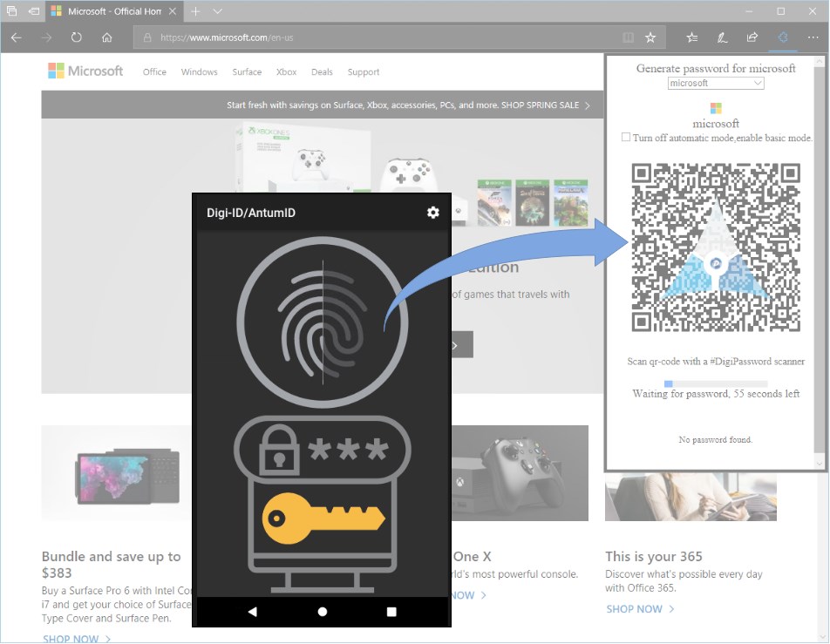Open the browser more options menu
This screenshot has height=644, width=830.
click(813, 37)
